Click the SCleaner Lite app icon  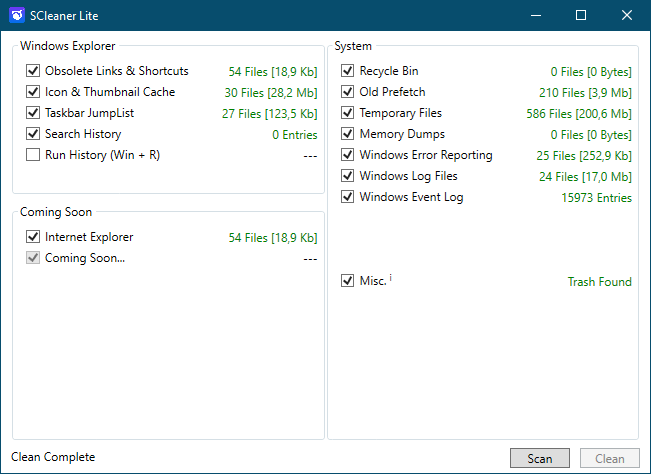click(x=16, y=15)
